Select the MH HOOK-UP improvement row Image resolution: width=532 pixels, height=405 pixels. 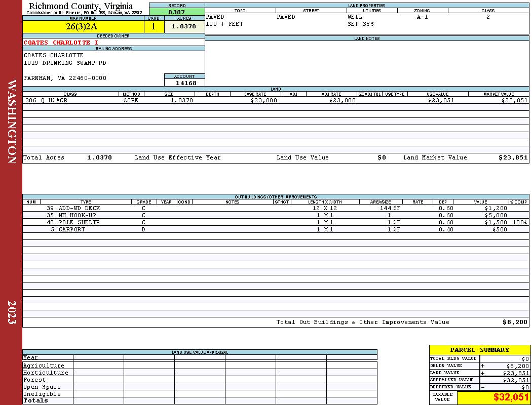pyautogui.click(x=276, y=216)
